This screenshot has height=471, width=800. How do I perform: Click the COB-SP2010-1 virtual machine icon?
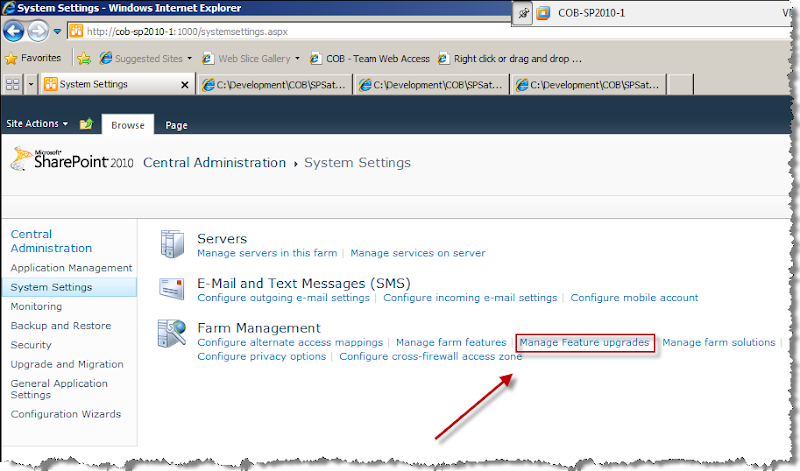click(x=543, y=13)
